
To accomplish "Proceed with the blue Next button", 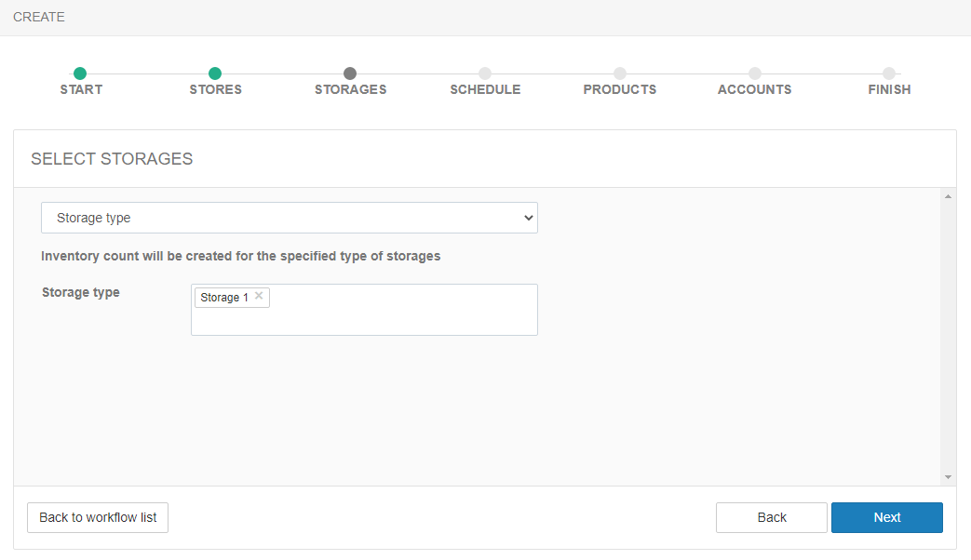I will (x=886, y=517).
